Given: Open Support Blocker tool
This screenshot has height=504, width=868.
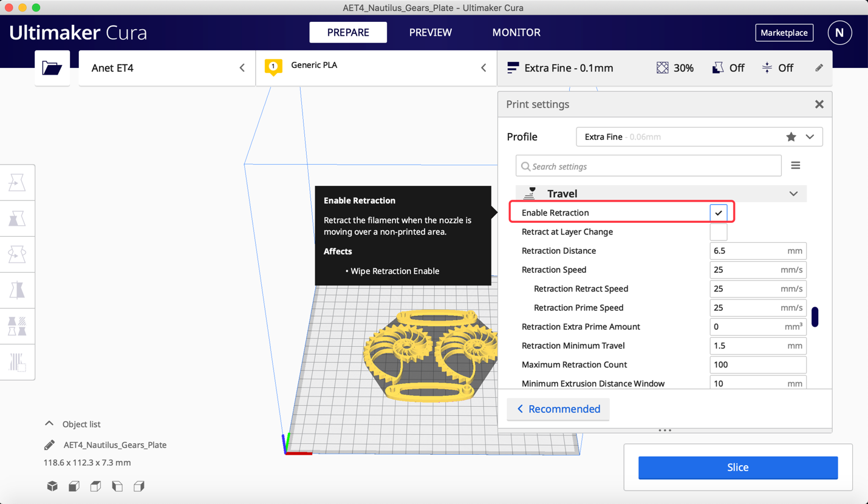Looking at the screenshot, I should click(x=17, y=362).
